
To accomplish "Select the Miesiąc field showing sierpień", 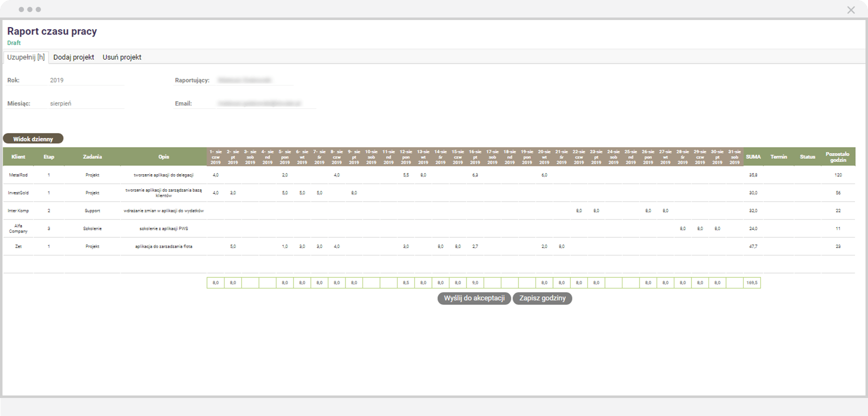I will (85, 104).
